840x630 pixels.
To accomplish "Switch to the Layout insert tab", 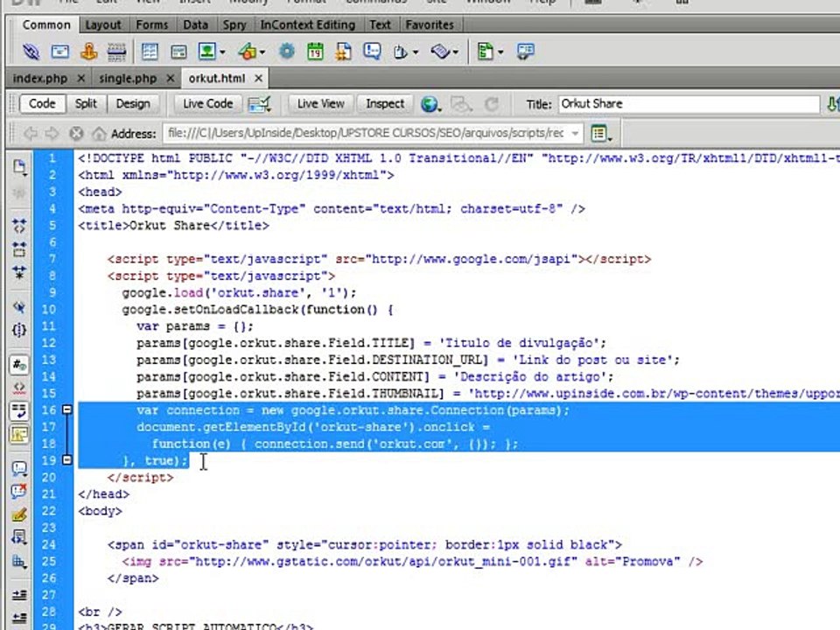I will [x=103, y=25].
